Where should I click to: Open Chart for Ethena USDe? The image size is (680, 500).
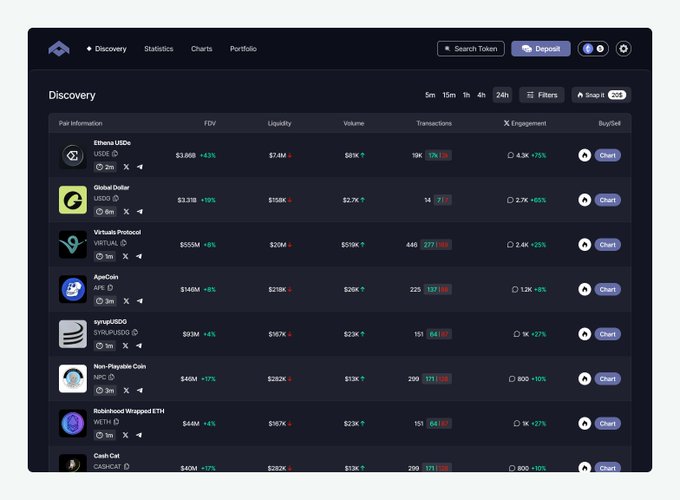click(608, 155)
